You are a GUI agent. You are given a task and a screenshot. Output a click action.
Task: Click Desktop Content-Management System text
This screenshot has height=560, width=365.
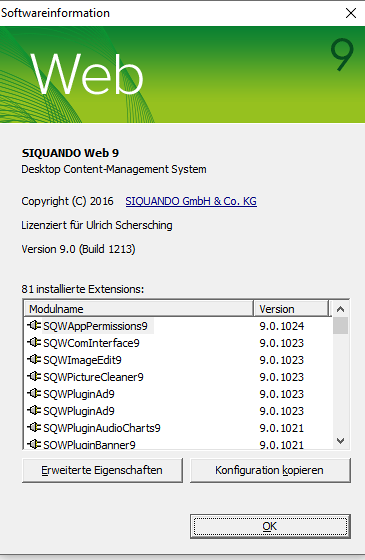114,169
